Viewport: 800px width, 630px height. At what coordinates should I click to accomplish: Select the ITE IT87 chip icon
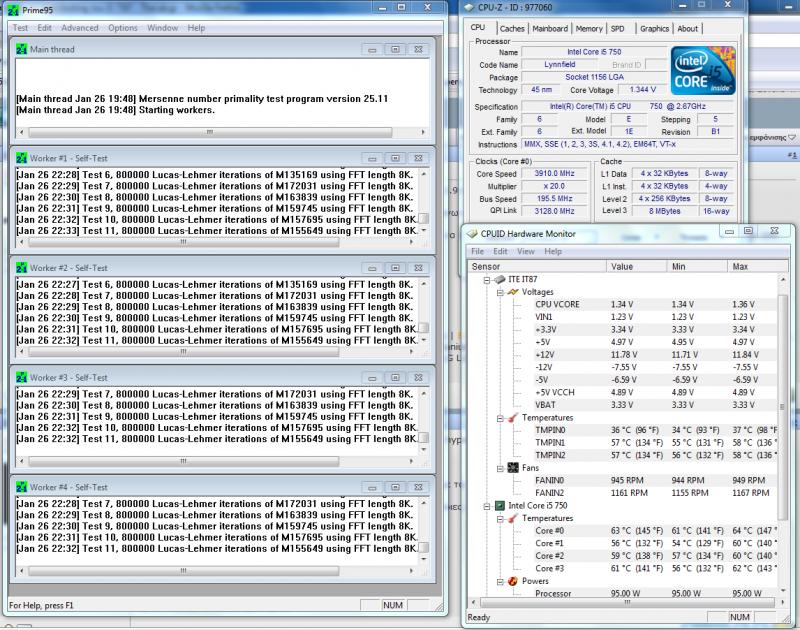point(499,280)
